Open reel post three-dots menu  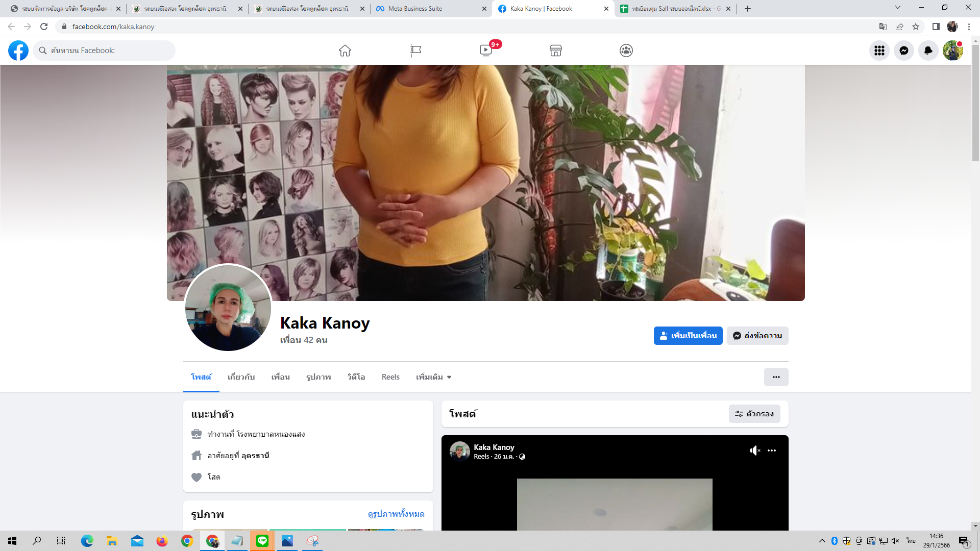point(772,450)
